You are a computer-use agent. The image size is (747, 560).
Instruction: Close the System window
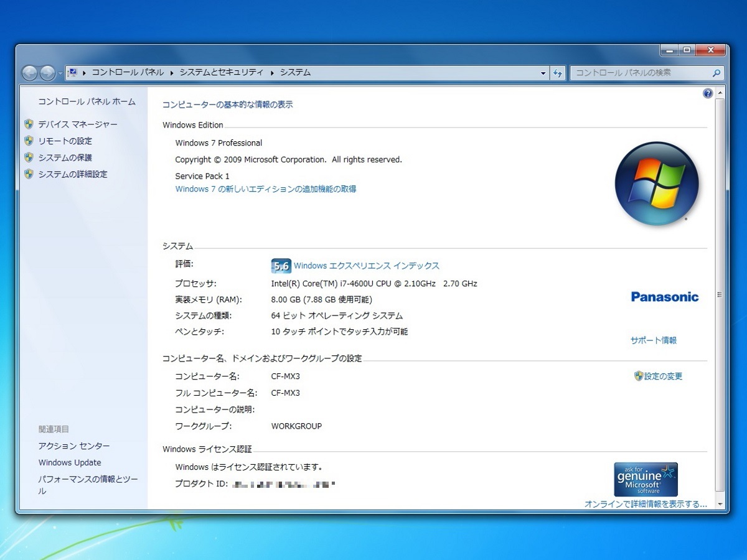(x=710, y=50)
